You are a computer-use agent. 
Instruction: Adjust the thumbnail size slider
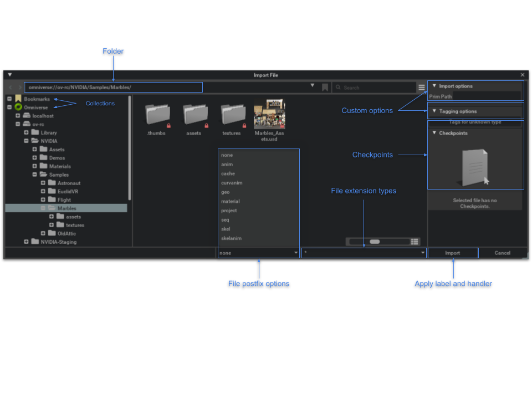pos(375,242)
